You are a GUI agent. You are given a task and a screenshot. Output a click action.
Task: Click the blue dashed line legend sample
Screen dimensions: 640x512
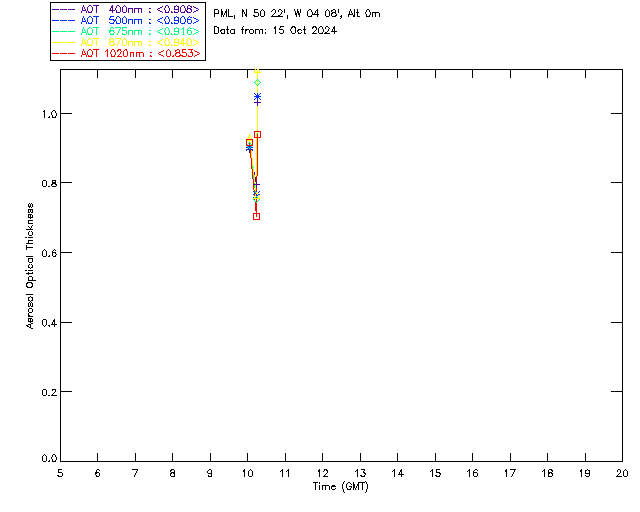pyautogui.click(x=64, y=20)
